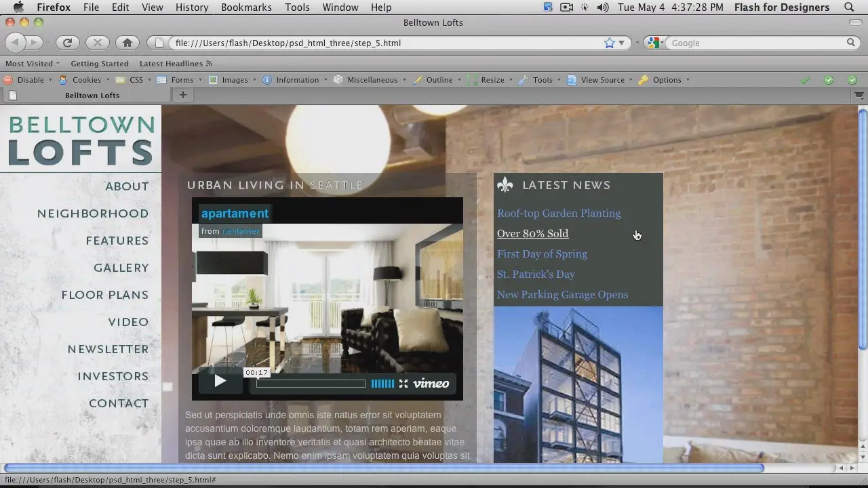Open the File menu

click(x=91, y=7)
